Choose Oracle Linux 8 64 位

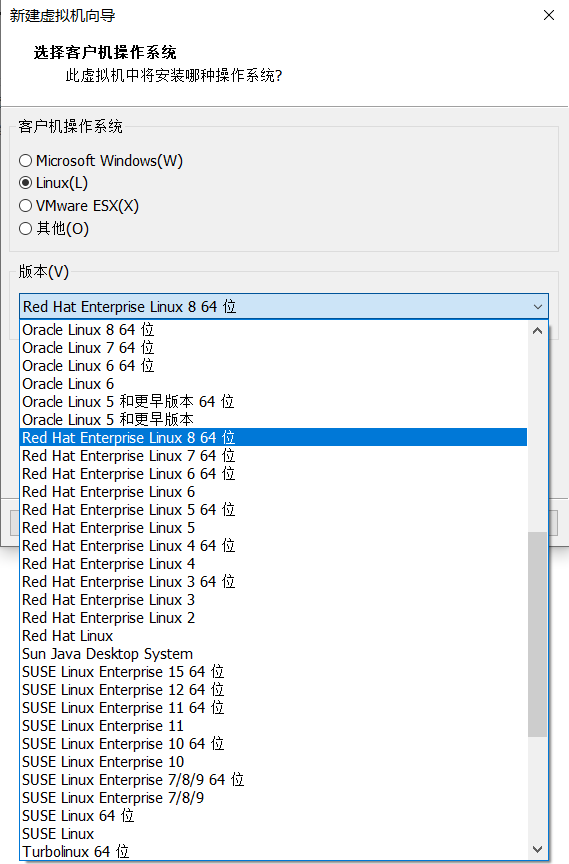[273, 330]
